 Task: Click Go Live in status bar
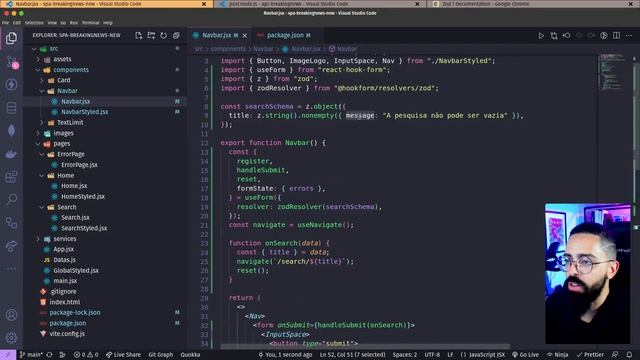click(x=526, y=355)
